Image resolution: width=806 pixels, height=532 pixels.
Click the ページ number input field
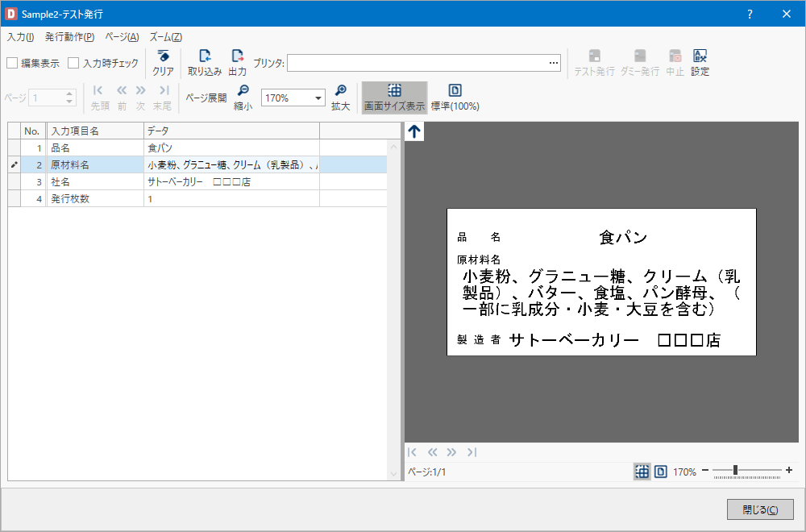click(46, 98)
